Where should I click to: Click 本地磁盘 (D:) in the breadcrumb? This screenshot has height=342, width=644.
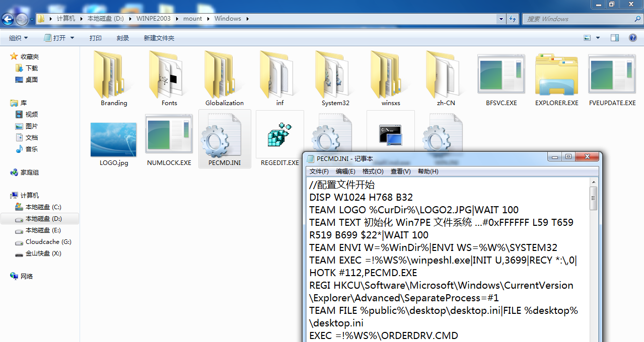coord(107,19)
